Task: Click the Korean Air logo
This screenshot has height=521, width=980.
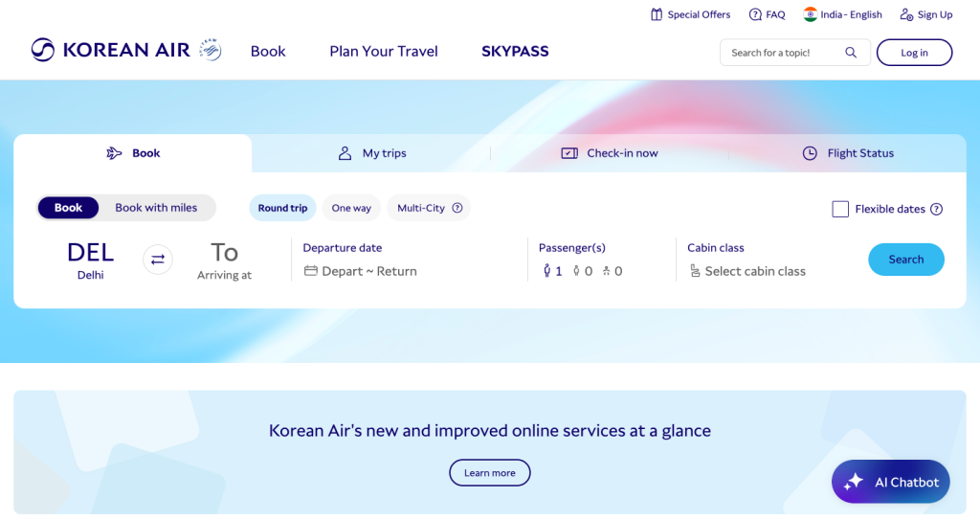Action: click(x=111, y=50)
